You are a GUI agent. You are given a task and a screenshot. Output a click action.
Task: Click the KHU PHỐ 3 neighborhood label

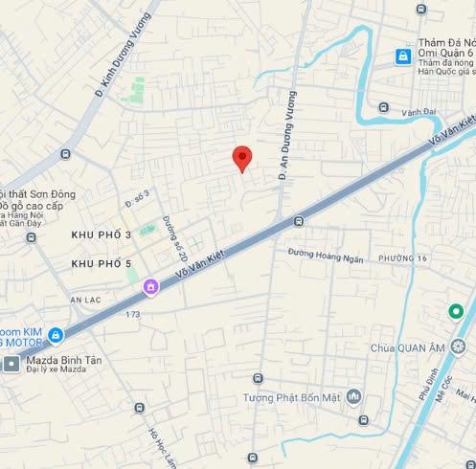(x=102, y=234)
